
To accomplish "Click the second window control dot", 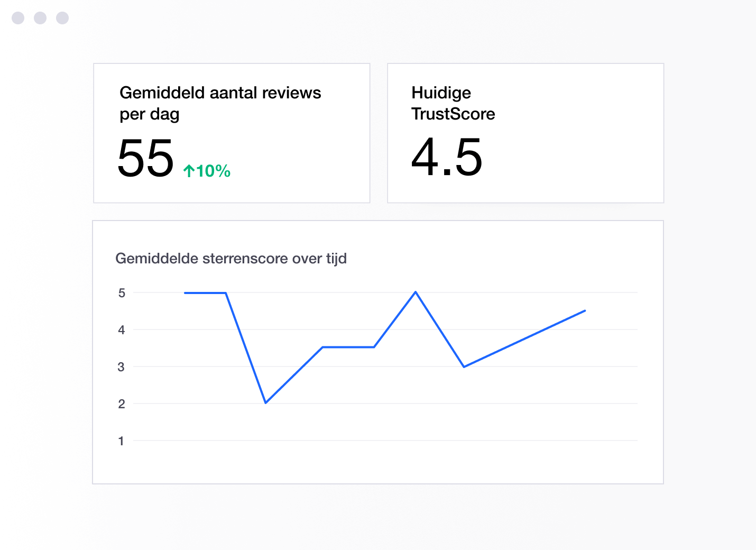I will (x=40, y=18).
